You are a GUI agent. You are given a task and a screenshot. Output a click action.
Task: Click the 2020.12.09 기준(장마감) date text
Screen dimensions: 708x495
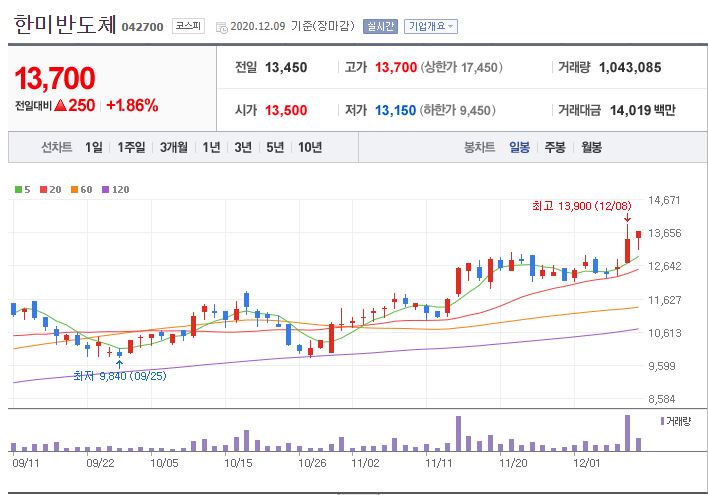pyautogui.click(x=292, y=26)
